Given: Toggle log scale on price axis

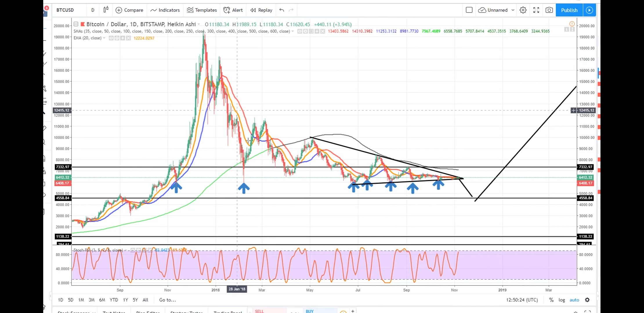Looking at the screenshot, I should click(x=562, y=300).
